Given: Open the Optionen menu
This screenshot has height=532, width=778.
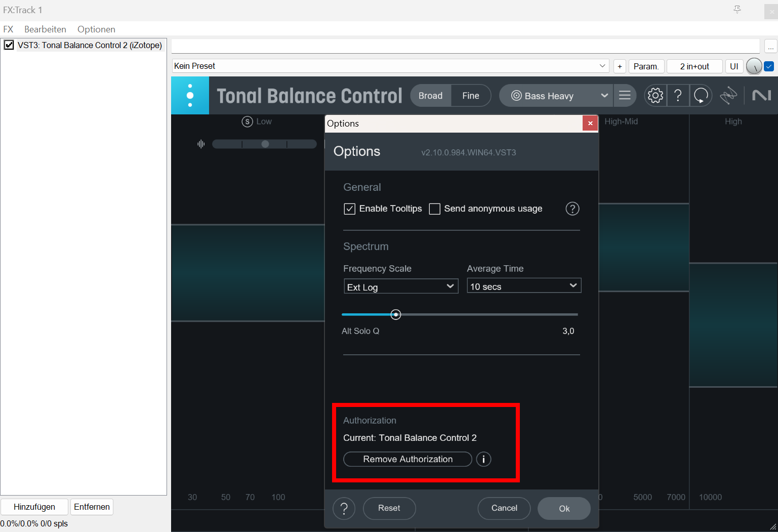Looking at the screenshot, I should [96, 29].
